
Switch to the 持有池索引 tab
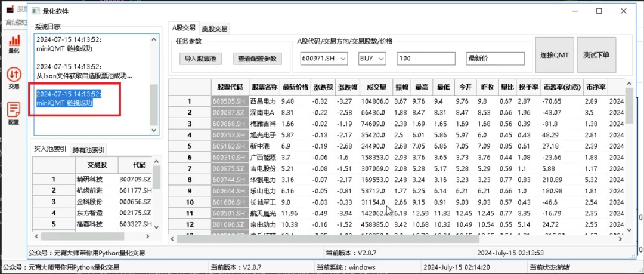(89, 149)
